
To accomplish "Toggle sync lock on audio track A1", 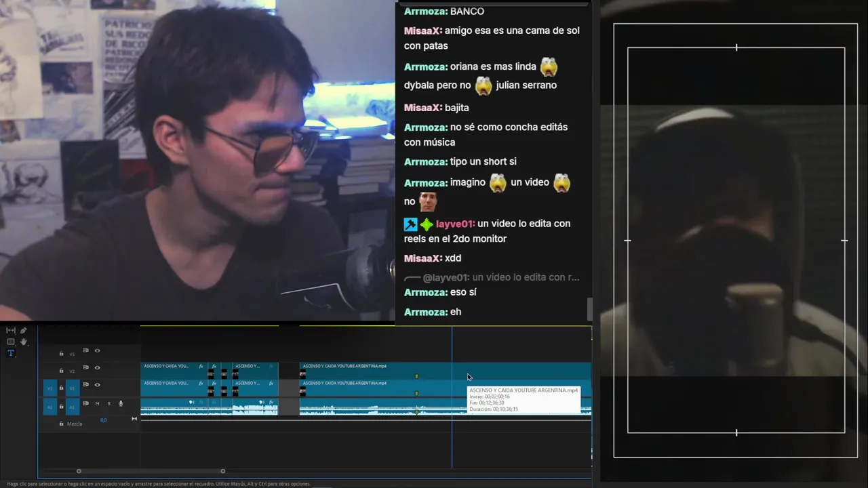I will [85, 403].
